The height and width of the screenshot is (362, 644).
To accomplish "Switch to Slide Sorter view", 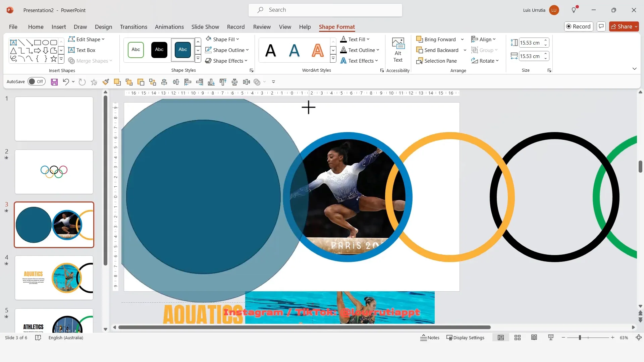I will [518, 338].
